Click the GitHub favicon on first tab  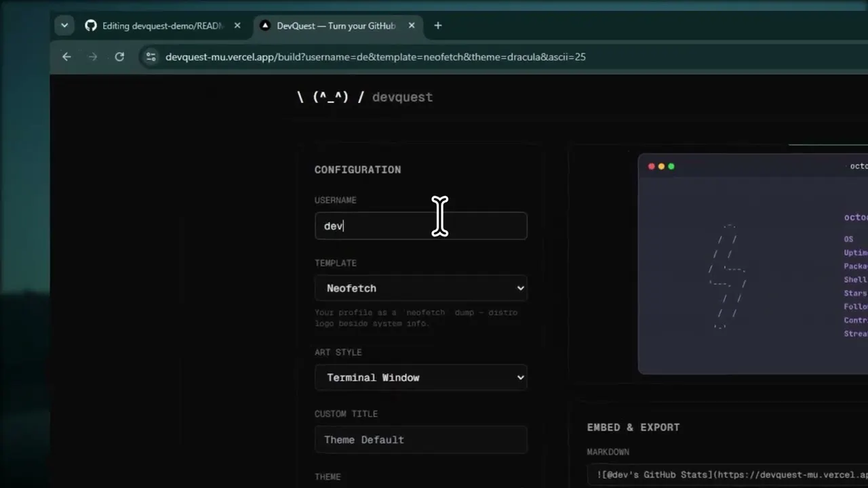coord(91,26)
